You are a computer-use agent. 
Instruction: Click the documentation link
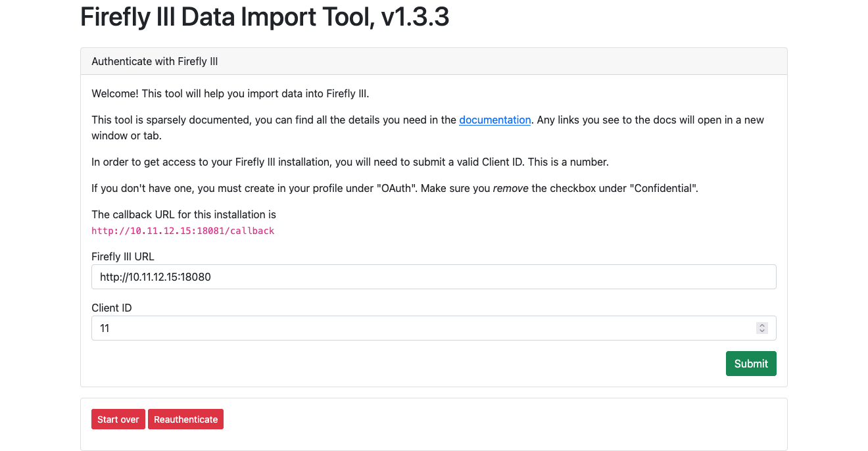click(494, 120)
